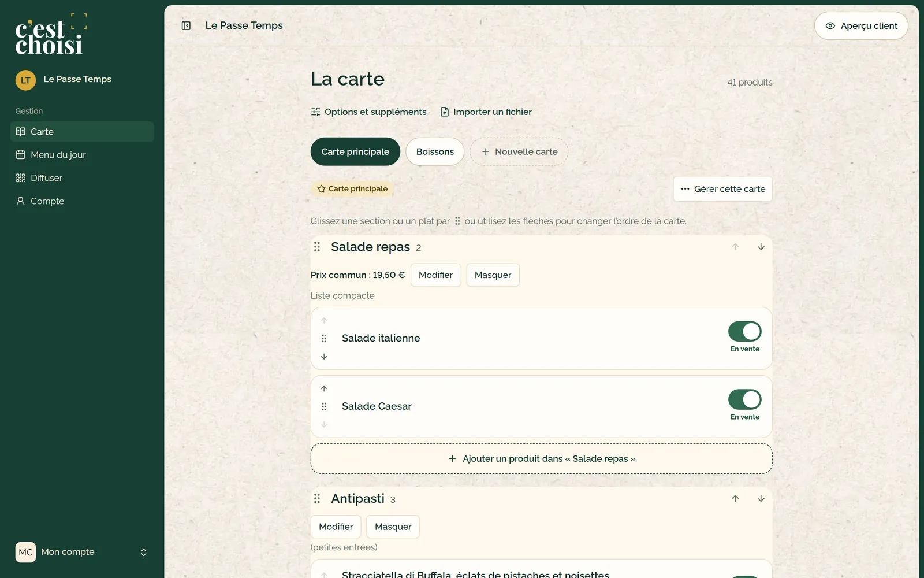This screenshot has width=924, height=578.
Task: Select Carte principale tab
Action: point(355,151)
